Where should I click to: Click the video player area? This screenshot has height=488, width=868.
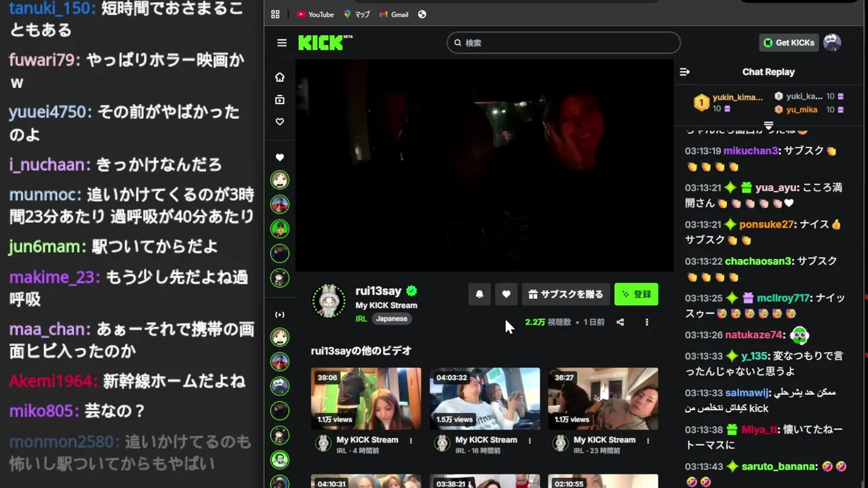[x=484, y=166]
